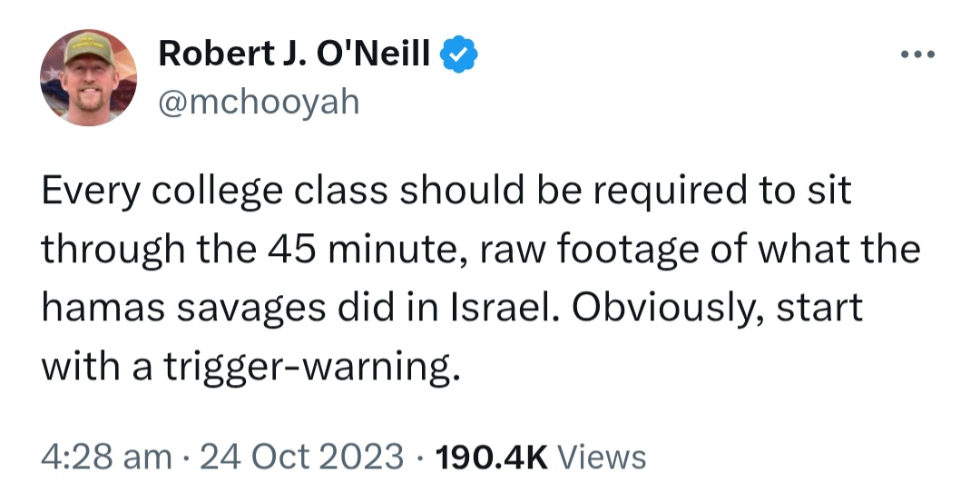Open Robert J. O'Neill's profile picture

[x=88, y=77]
